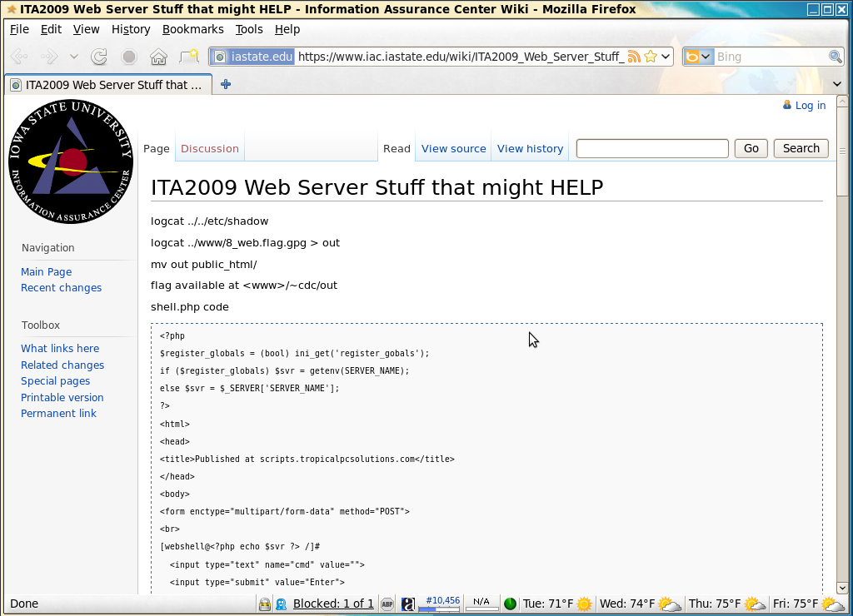Open a new tab with the plus icon
The width and height of the screenshot is (853, 616).
click(226, 84)
